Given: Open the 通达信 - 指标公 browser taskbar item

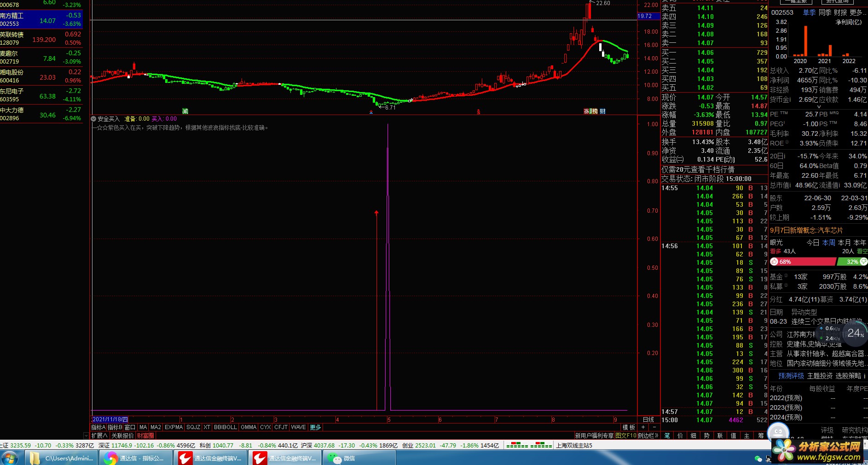Looking at the screenshot, I should 136,458.
